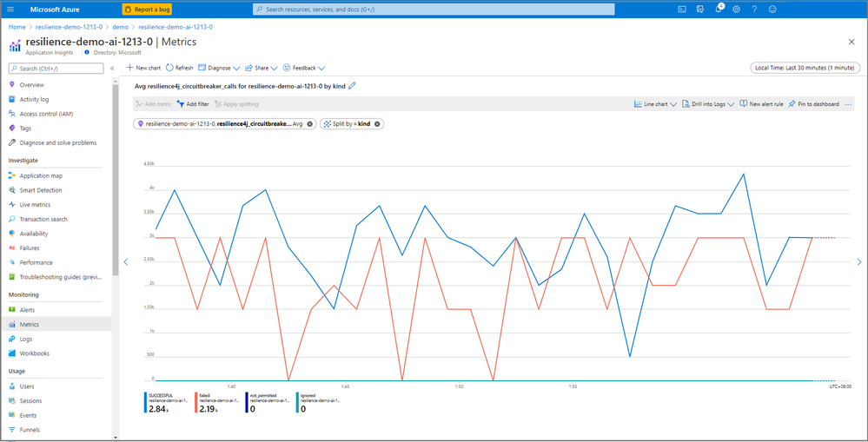Click Add filter button

coord(193,104)
